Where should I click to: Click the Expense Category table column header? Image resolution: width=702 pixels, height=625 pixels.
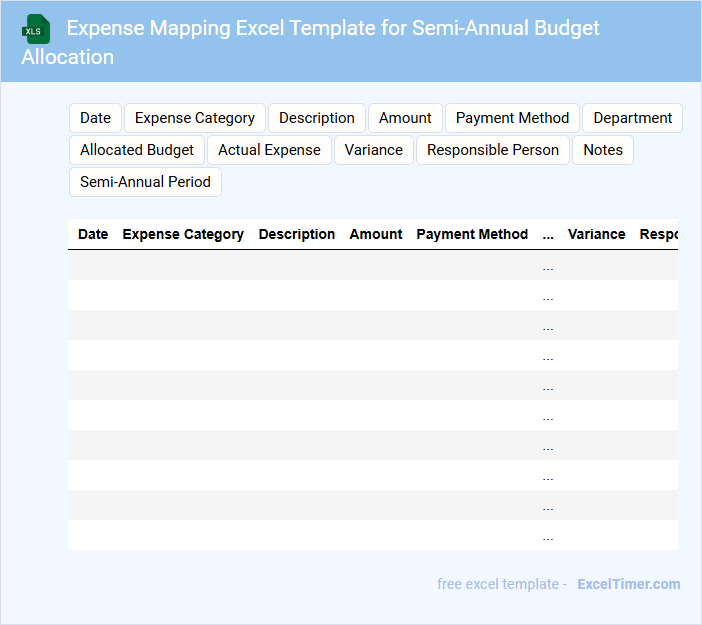pos(183,234)
